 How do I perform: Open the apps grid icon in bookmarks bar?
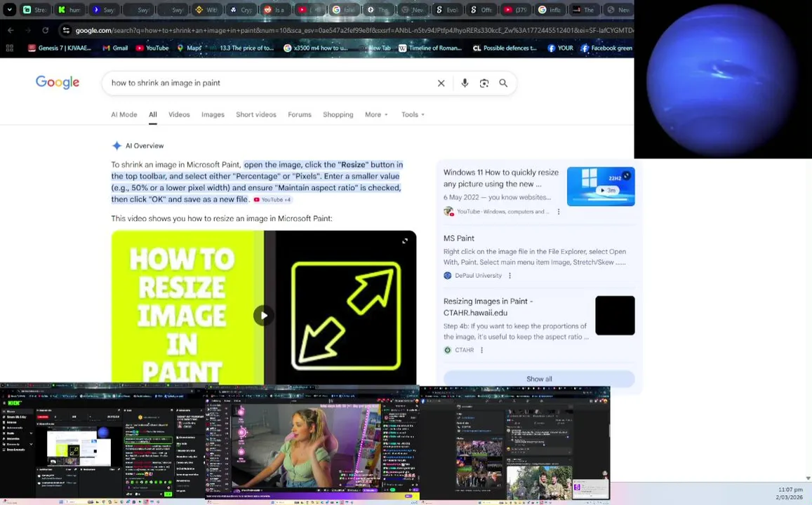pos(9,48)
